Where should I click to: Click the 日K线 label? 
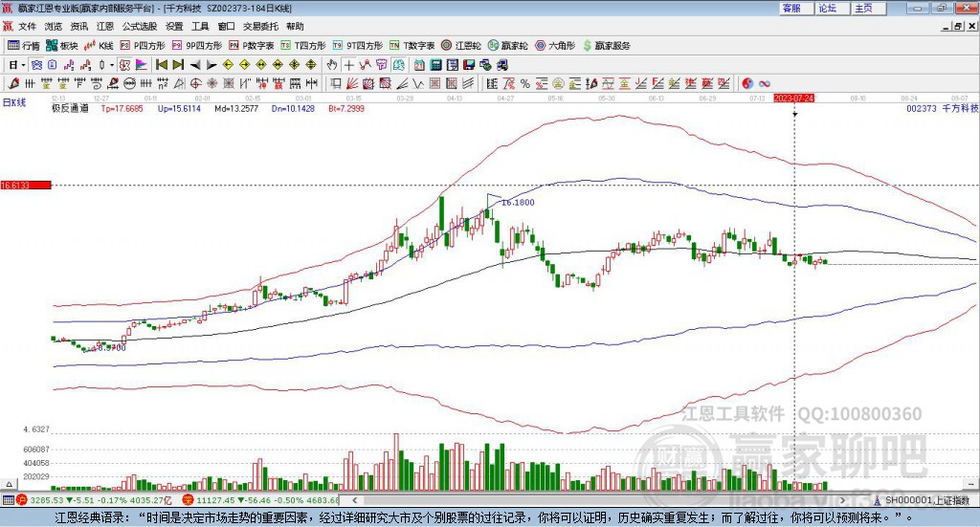pos(14,102)
